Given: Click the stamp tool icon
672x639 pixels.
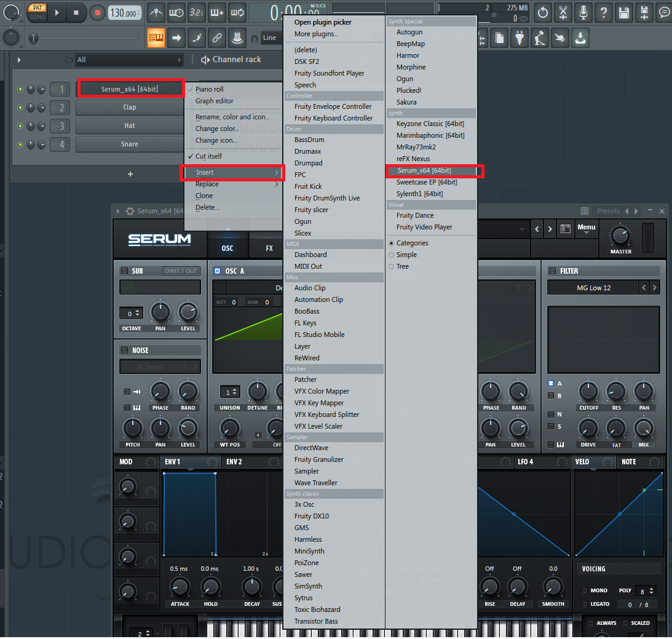Looking at the screenshot, I should coord(237,38).
